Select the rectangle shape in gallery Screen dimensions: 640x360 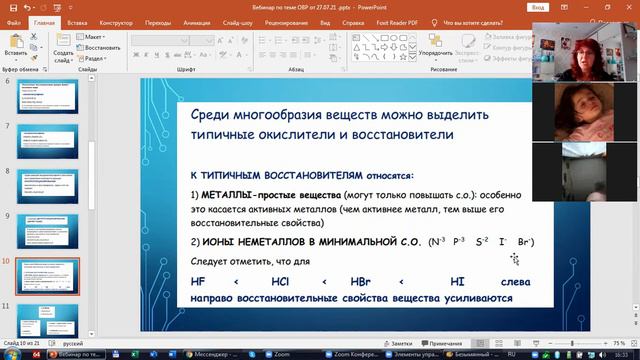click(x=384, y=38)
